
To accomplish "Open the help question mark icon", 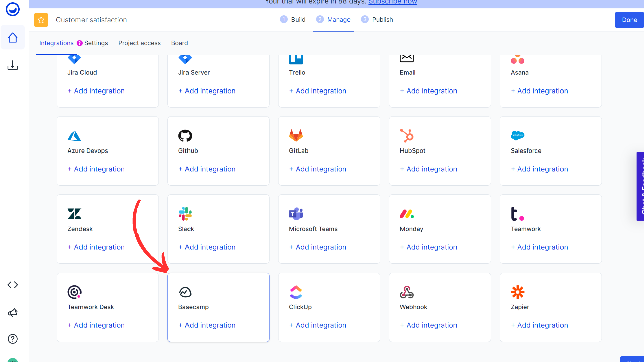I will 13,339.
